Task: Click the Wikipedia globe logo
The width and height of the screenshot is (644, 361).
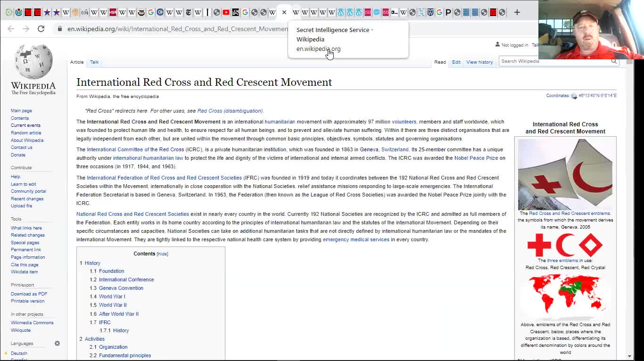Action: pos(33,69)
